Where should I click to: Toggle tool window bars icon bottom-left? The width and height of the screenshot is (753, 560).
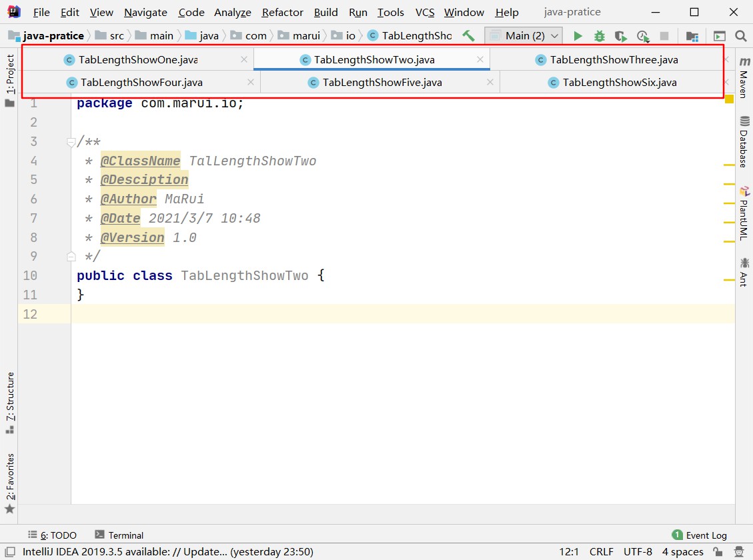pos(9,552)
